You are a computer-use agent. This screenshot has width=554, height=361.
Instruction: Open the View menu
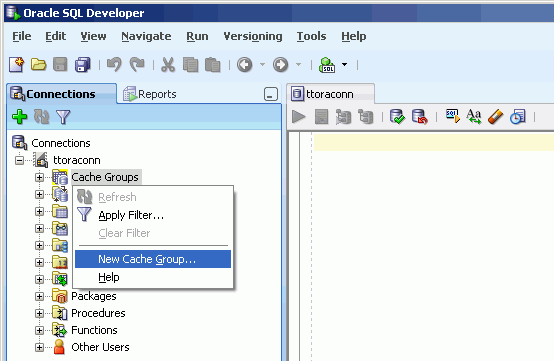pyautogui.click(x=93, y=36)
